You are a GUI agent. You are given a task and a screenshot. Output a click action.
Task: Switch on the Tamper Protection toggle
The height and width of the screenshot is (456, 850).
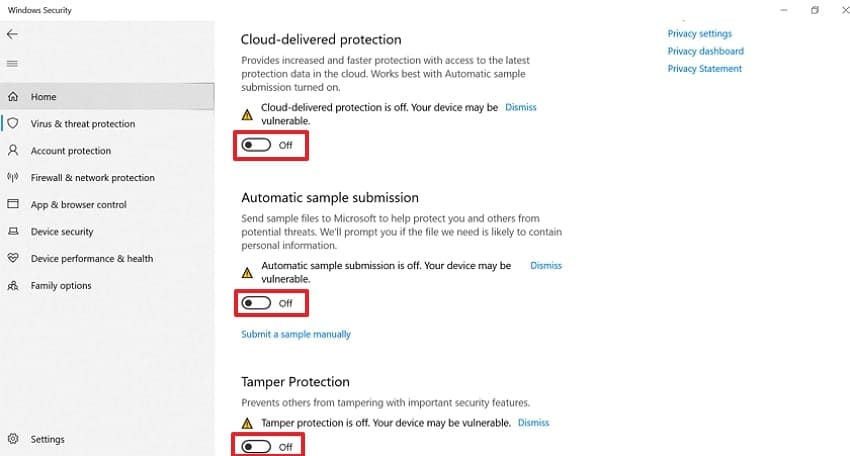256,447
